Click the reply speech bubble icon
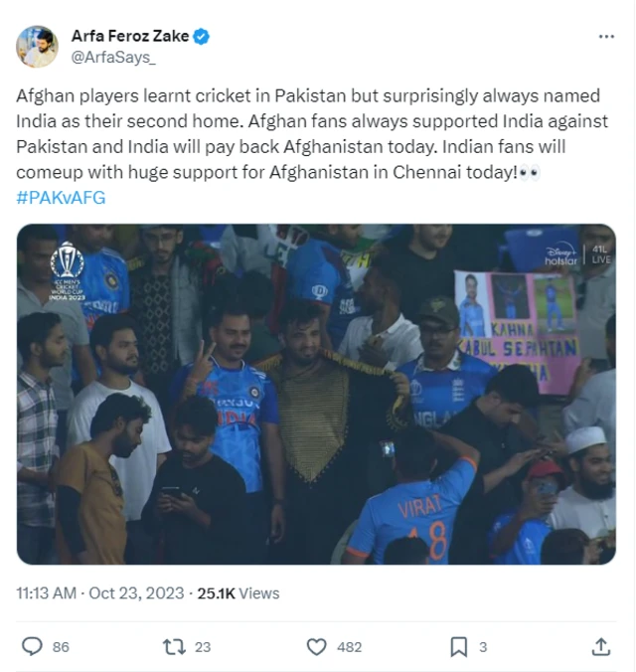This screenshot has height=672, width=636. 32,646
